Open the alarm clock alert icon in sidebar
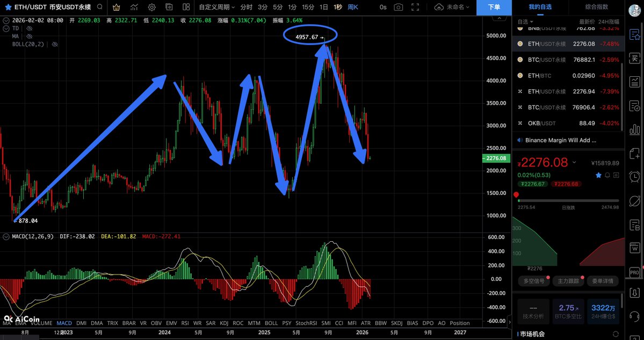Viewport: 644px width, 340px height. pyautogui.click(x=634, y=177)
